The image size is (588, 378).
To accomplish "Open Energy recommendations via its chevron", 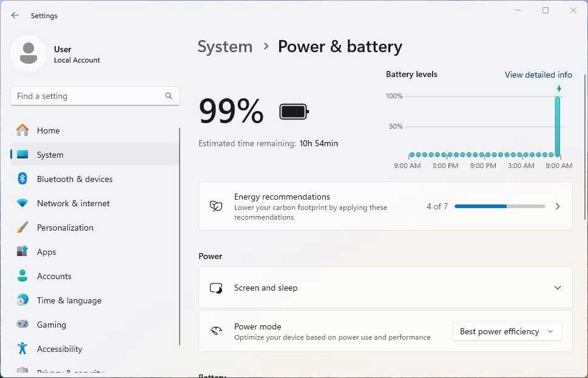I will [557, 206].
